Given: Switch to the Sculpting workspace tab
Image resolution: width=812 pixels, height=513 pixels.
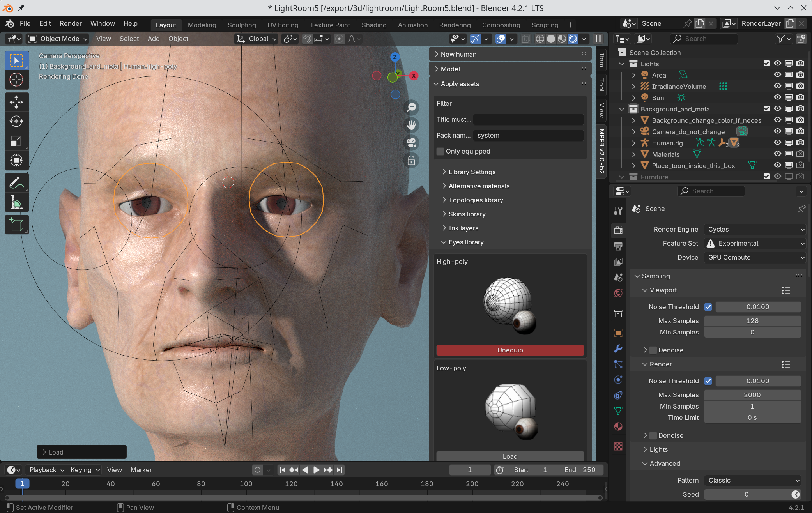Looking at the screenshot, I should pyautogui.click(x=242, y=25).
